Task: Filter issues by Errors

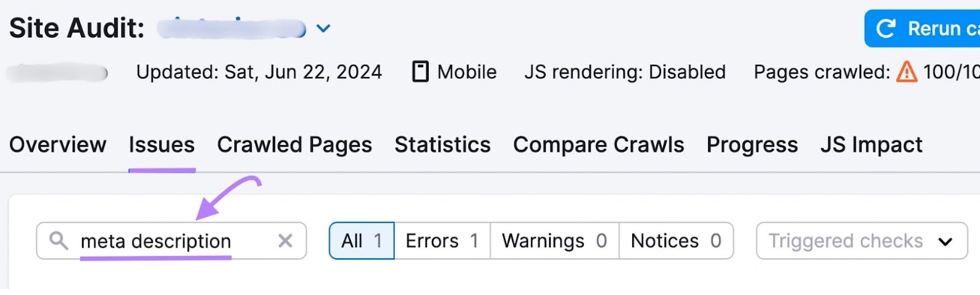Action: (x=442, y=241)
